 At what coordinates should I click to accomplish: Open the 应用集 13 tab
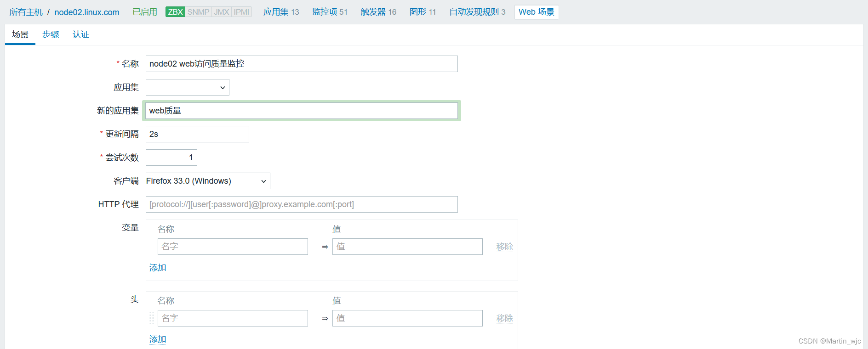(281, 12)
